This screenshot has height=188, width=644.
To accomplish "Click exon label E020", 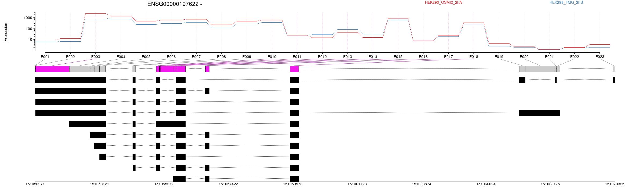I will [x=524, y=57].
